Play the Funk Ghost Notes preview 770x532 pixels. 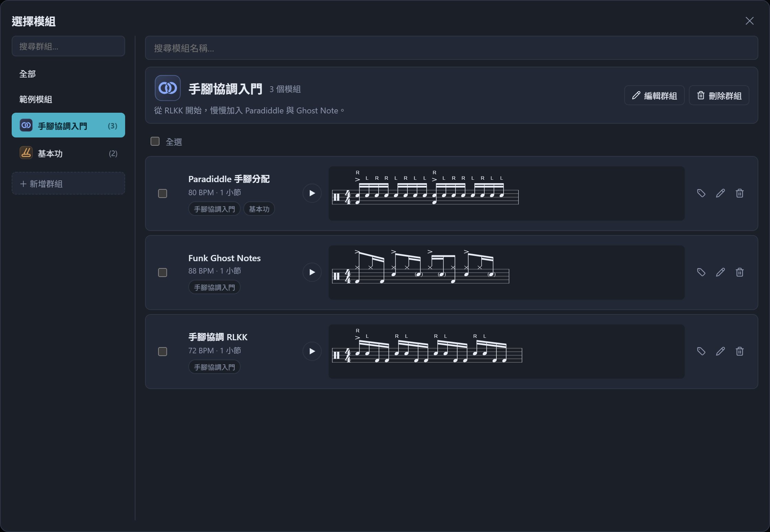pos(312,272)
